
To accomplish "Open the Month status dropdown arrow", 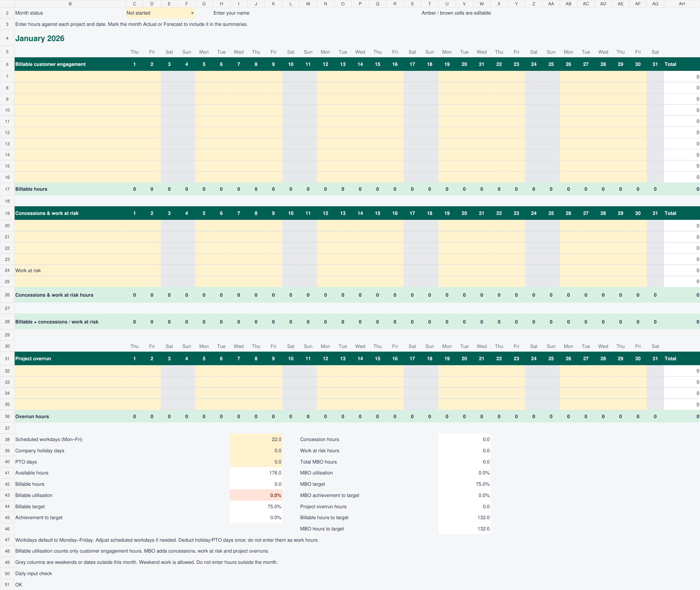I will [192, 13].
